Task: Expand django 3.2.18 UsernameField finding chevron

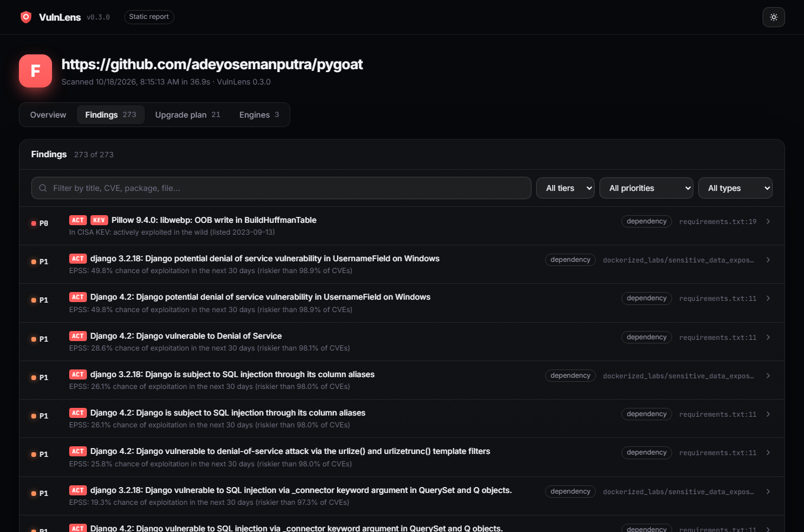Action: [x=768, y=259]
